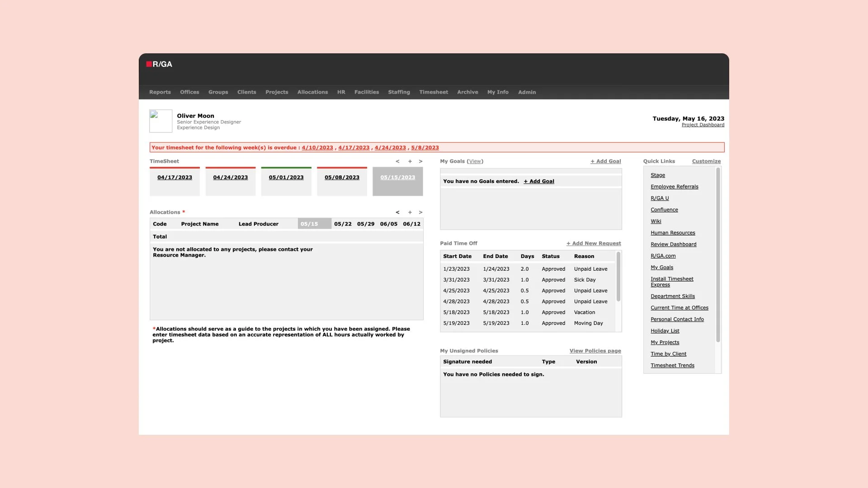Open View Policies page link
Viewport: 868px width, 488px height.
click(x=595, y=351)
